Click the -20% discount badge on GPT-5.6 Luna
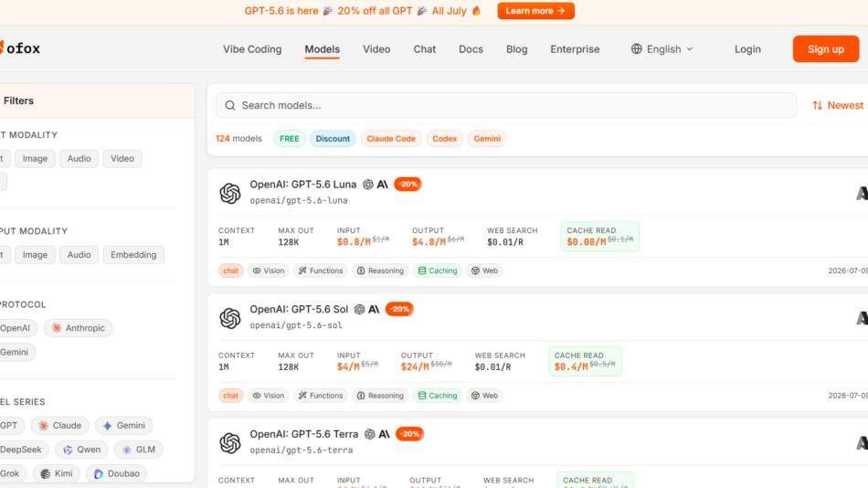Image resolution: width=868 pixels, height=488 pixels. pyautogui.click(x=408, y=185)
